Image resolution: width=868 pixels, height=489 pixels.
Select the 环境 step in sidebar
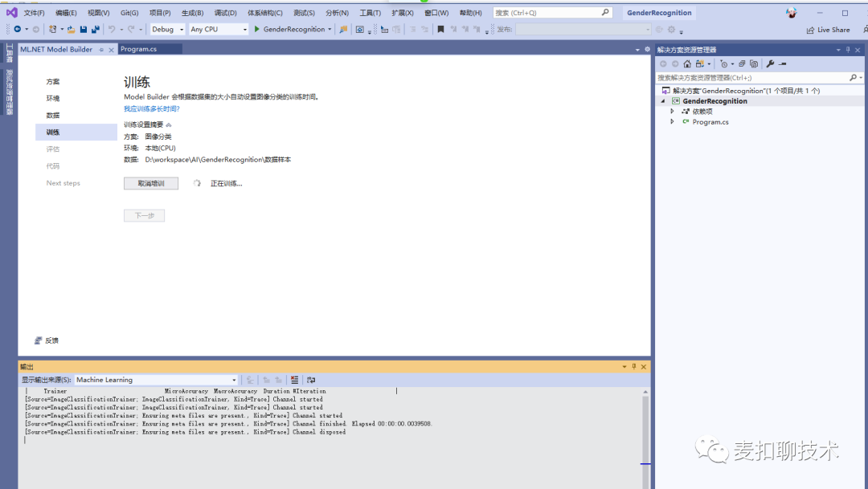[x=53, y=99]
